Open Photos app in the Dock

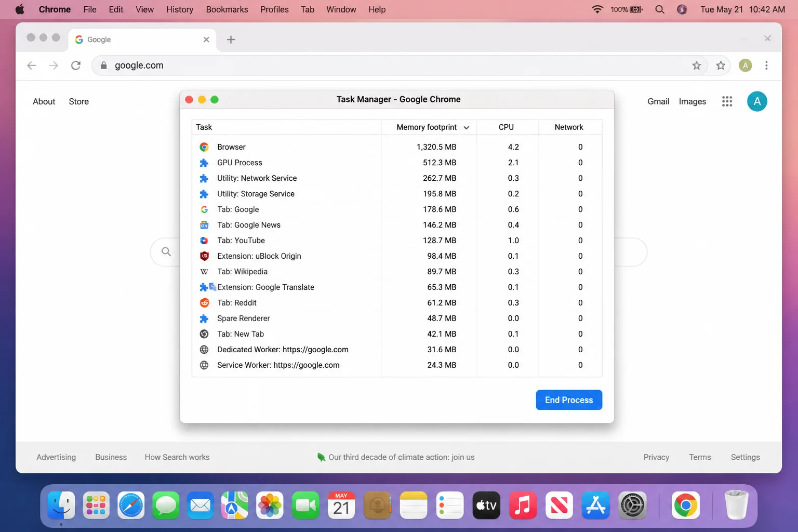point(270,505)
